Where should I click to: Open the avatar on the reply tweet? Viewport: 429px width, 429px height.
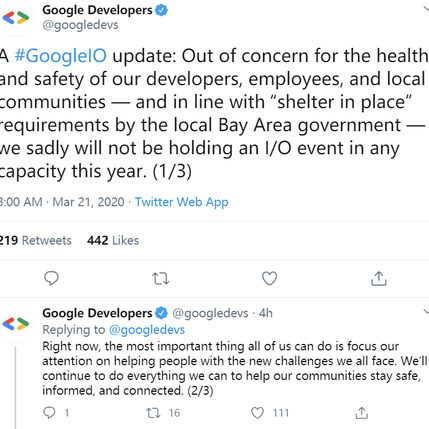tap(17, 324)
